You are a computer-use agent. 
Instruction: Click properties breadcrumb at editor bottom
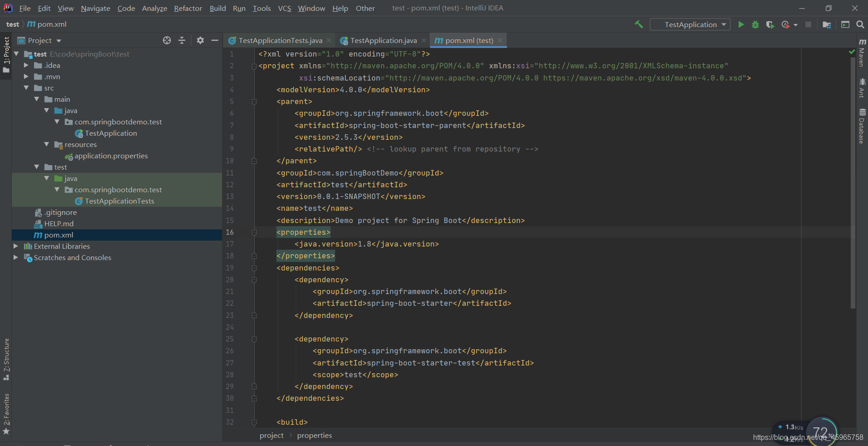tap(314, 435)
